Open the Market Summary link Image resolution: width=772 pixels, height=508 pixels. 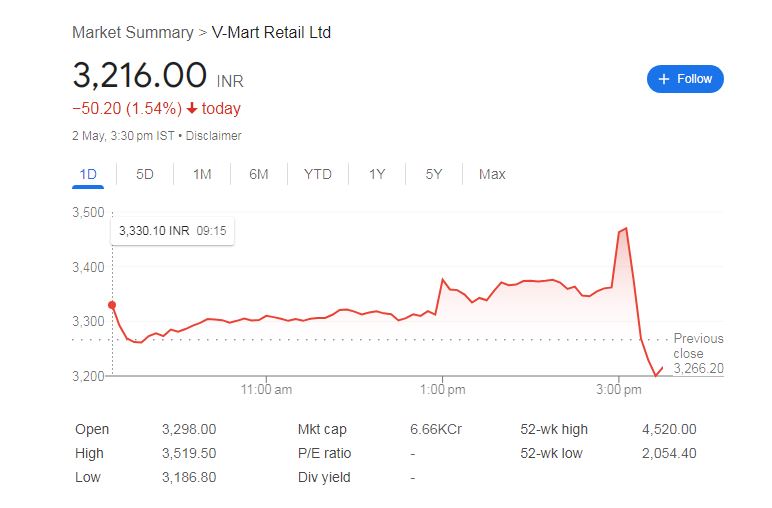point(133,32)
